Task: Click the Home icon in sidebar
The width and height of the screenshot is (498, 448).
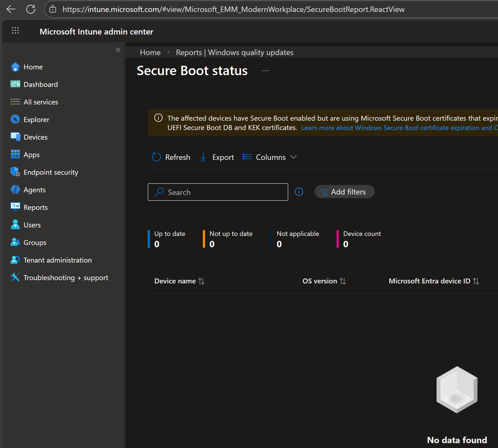Action: [15, 67]
